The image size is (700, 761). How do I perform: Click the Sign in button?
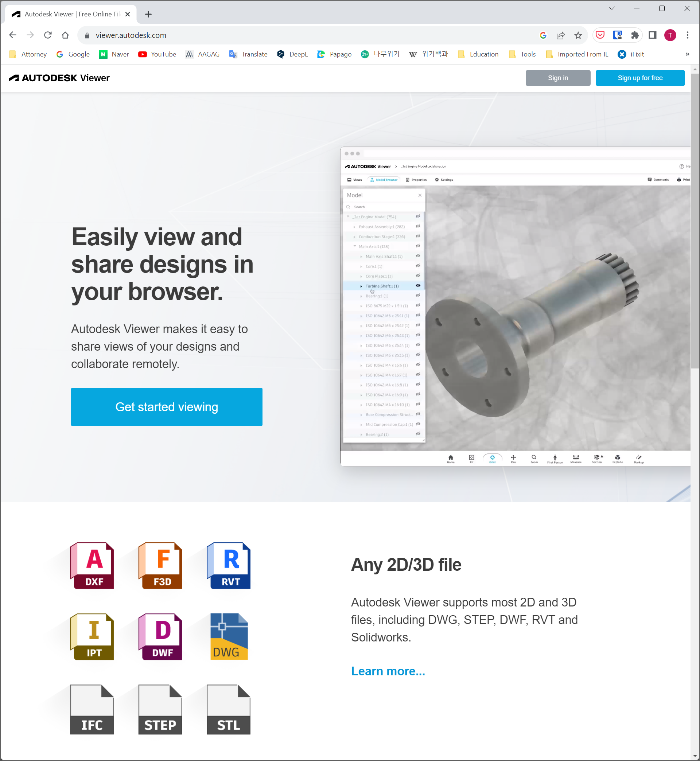pyautogui.click(x=557, y=78)
